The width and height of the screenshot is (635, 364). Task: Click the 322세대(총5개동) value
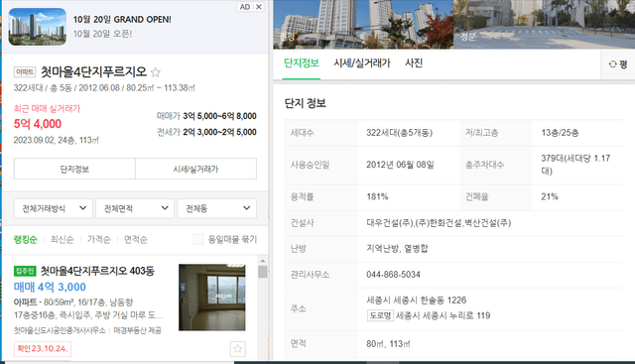[399, 132]
